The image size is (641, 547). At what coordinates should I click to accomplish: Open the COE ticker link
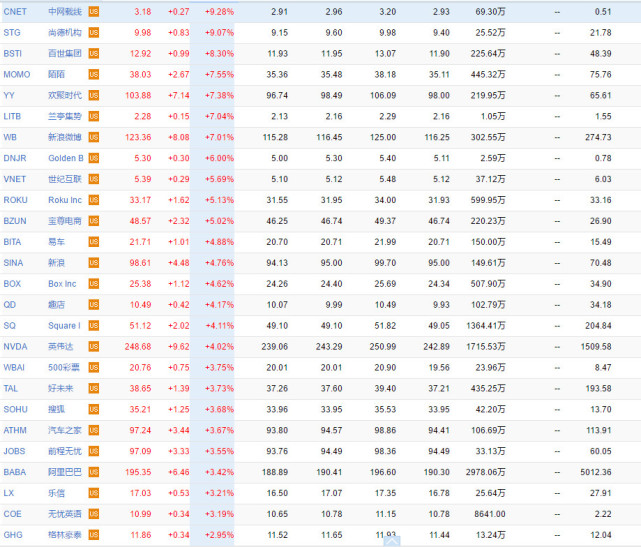point(13,514)
